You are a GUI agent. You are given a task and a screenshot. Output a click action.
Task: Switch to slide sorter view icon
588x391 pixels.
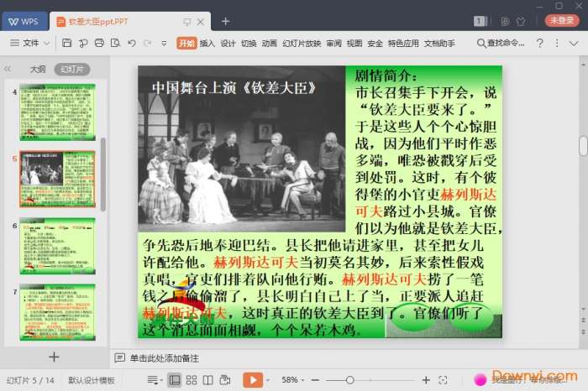pyautogui.click(x=192, y=380)
